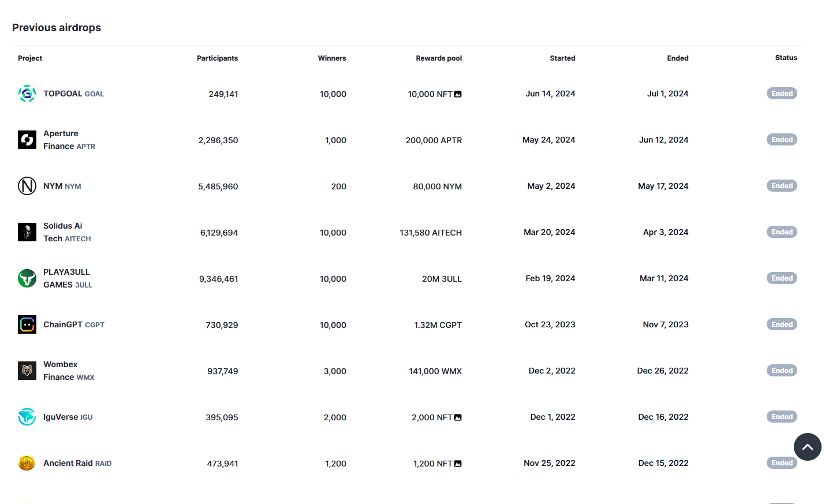The image size is (825, 504).
Task: Click NFT image icon in TOPGOAL rewards
Action: (x=458, y=94)
